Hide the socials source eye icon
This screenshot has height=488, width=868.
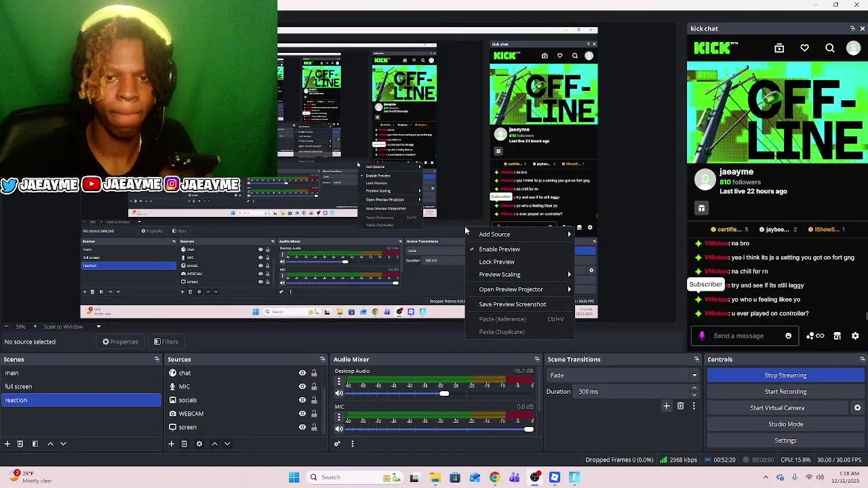[302, 400]
